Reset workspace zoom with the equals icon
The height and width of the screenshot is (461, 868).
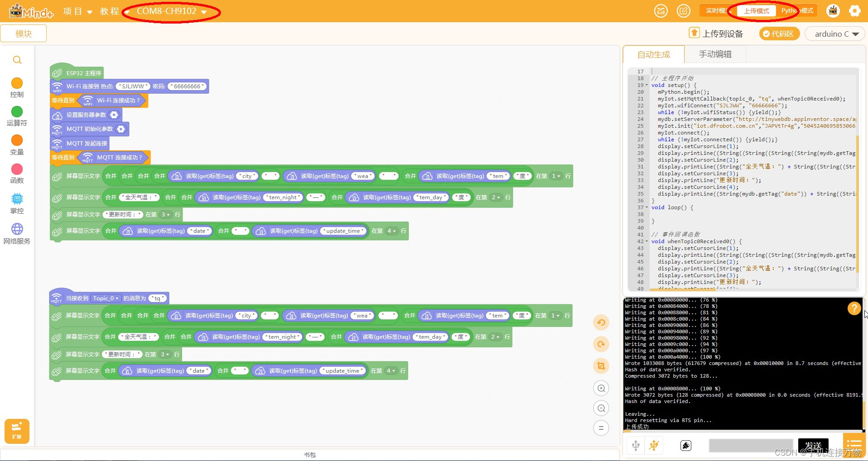(x=601, y=428)
